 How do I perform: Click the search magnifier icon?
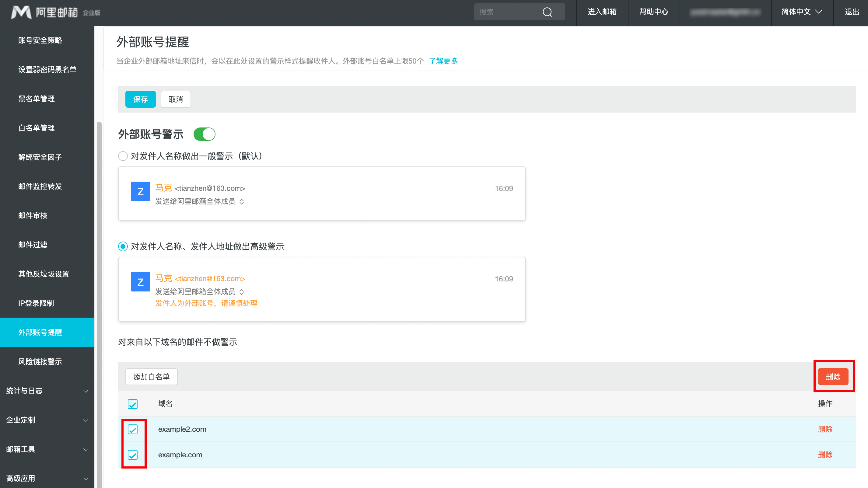coord(547,12)
